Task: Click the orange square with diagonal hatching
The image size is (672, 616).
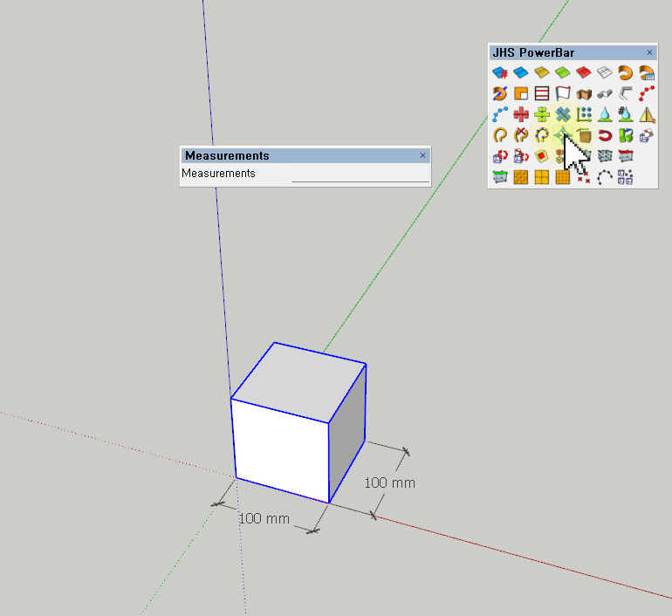Action: point(521,177)
